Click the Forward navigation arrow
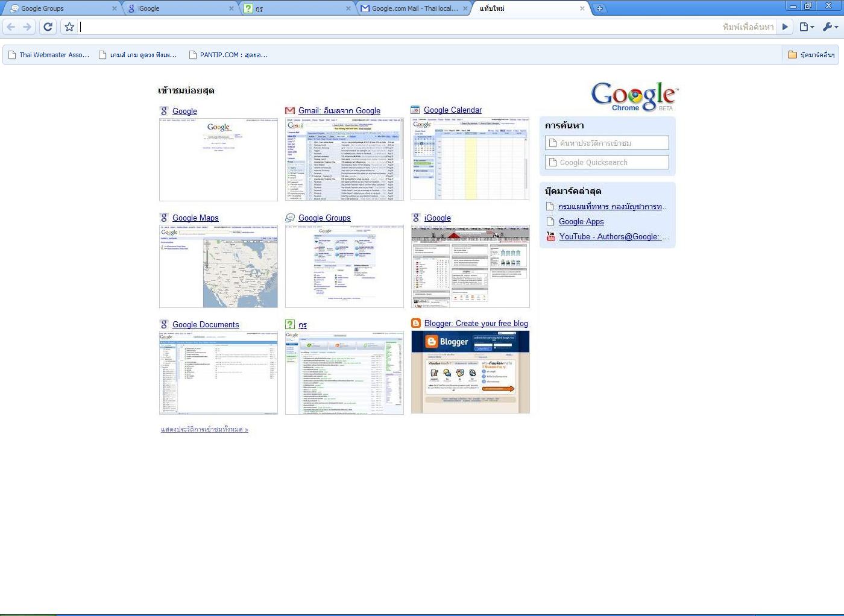844x616 pixels. pyautogui.click(x=27, y=27)
